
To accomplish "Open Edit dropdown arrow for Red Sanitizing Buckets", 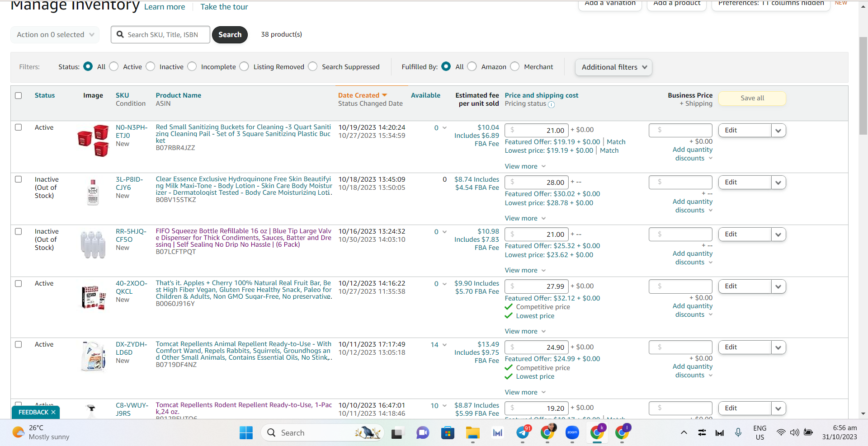I will pos(778,131).
